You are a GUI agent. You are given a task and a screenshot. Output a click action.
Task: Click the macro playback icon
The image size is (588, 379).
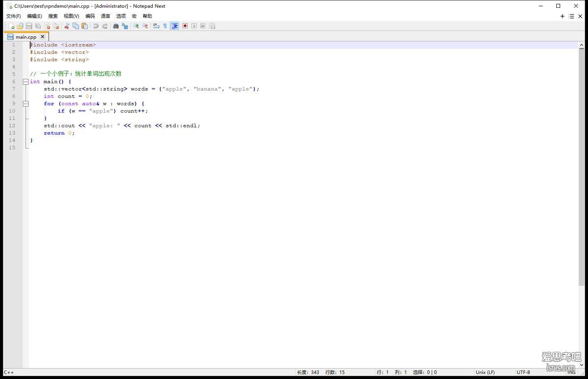click(x=194, y=26)
